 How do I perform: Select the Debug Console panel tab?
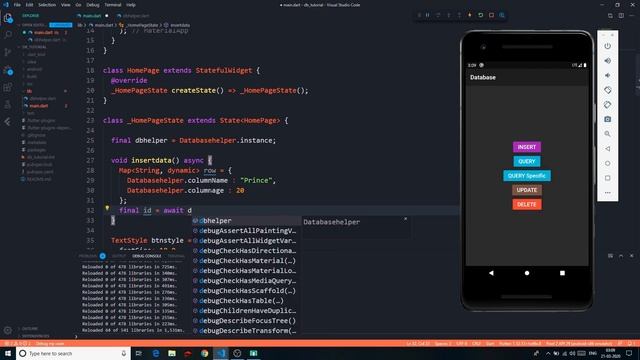147,256
